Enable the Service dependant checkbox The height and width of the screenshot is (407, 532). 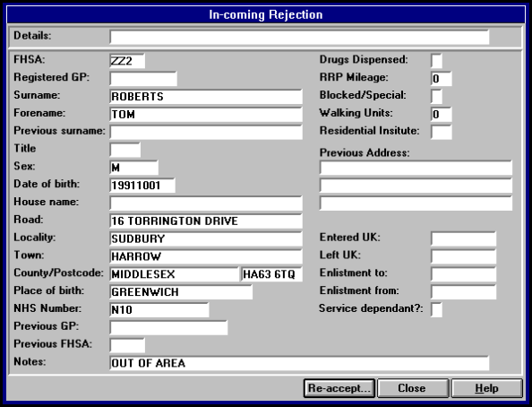[437, 309]
